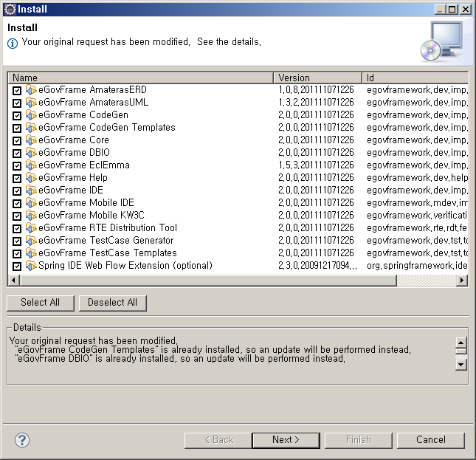Click the Spring IDE Web Flow Extension icon
The image size is (476, 460).
click(x=31, y=266)
